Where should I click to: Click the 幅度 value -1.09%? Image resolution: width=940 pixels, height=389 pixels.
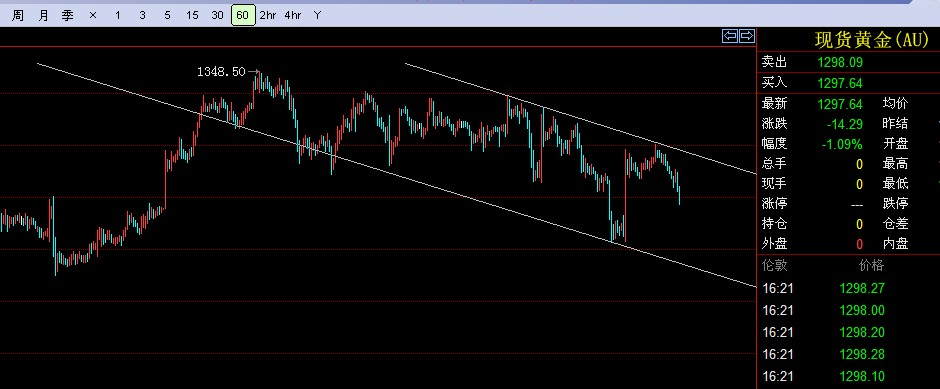pos(843,144)
